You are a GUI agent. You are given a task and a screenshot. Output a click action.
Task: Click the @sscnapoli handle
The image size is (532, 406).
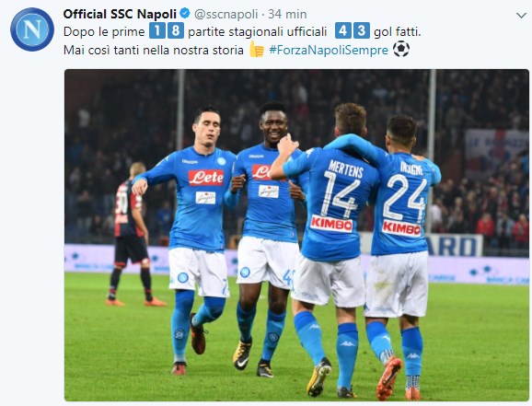click(226, 14)
